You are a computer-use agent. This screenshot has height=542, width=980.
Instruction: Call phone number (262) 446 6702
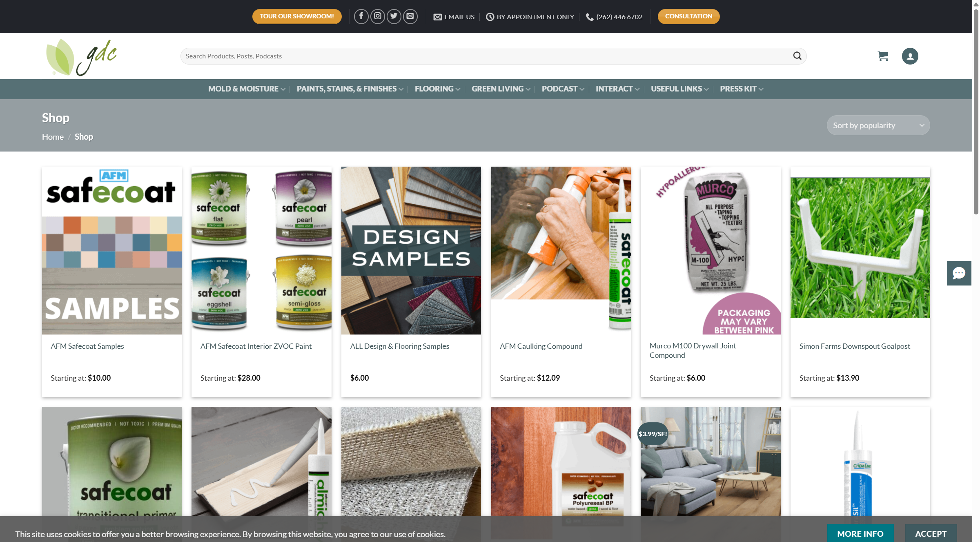coord(614,17)
